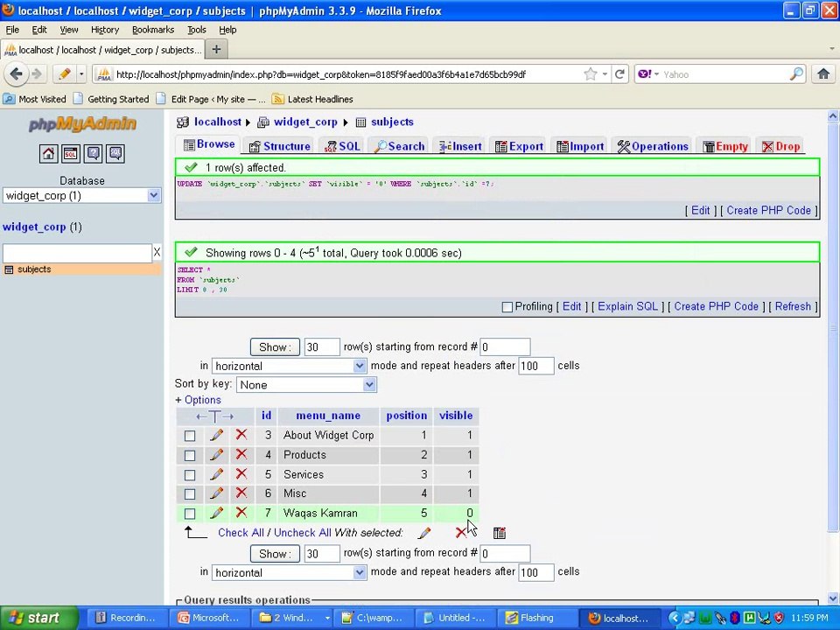Edit the Products row with pencil icon
The image size is (840, 630).
[216, 455]
